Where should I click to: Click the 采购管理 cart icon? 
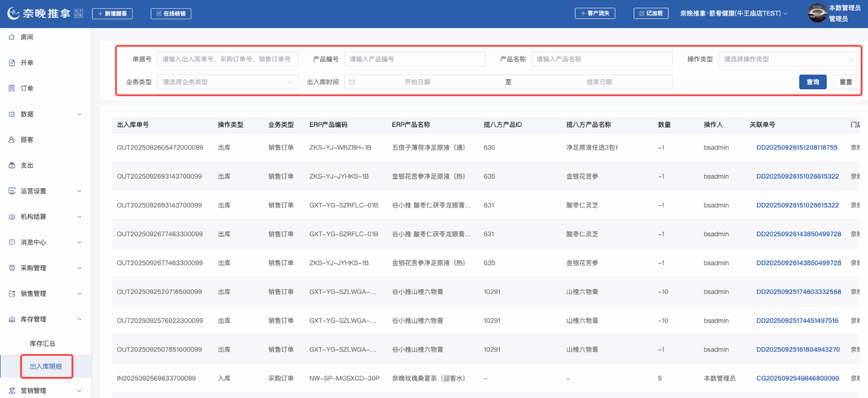[x=12, y=268]
